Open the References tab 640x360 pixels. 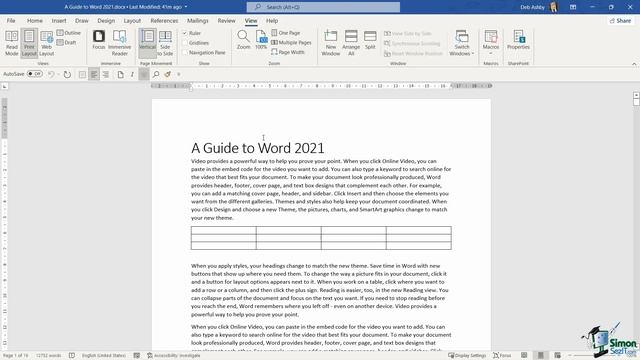pyautogui.click(x=164, y=20)
